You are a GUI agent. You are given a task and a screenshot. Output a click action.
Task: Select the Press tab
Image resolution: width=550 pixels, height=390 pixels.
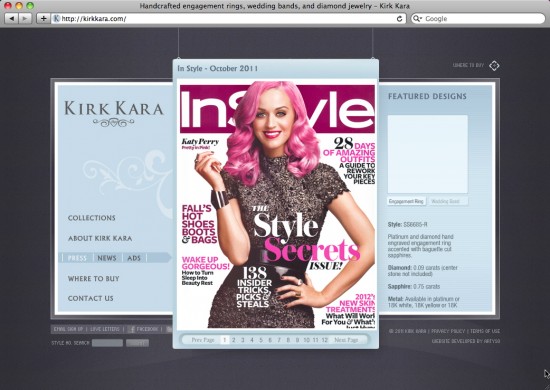click(x=77, y=258)
